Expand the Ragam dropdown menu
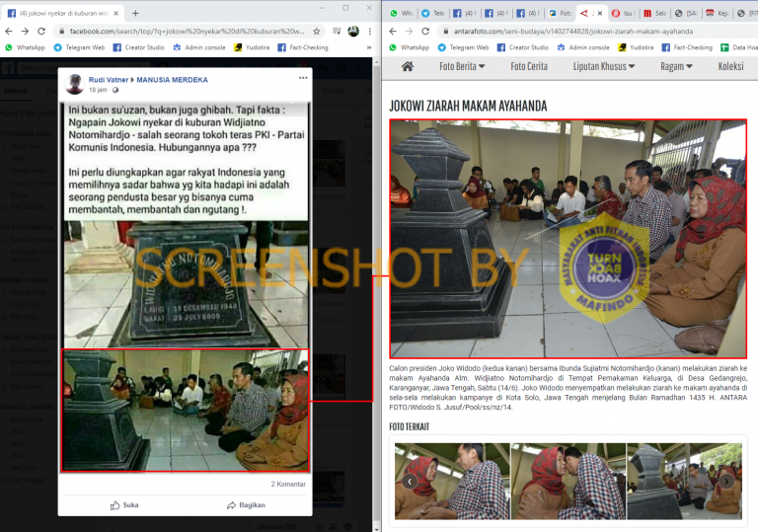758x532 pixels. tap(676, 66)
